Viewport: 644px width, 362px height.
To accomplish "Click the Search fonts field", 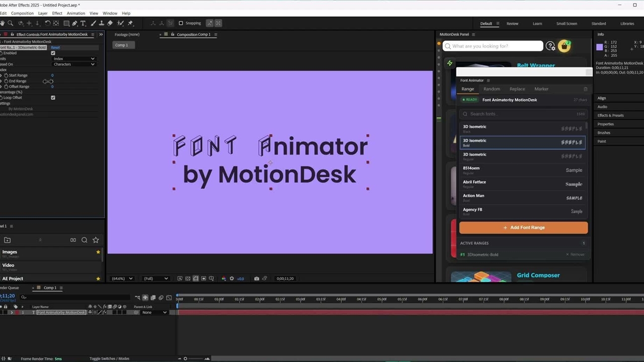I will pos(523,114).
